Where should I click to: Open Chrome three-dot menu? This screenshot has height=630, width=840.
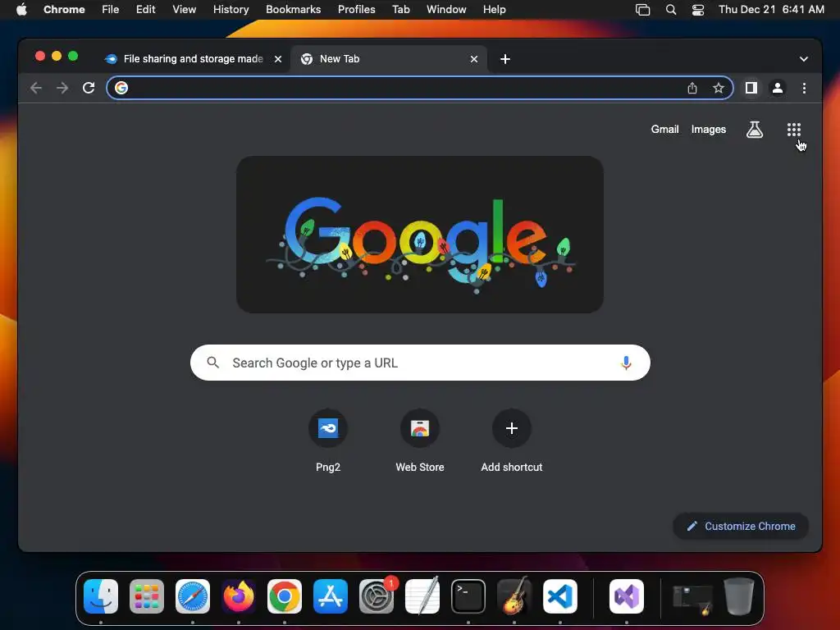coord(804,88)
